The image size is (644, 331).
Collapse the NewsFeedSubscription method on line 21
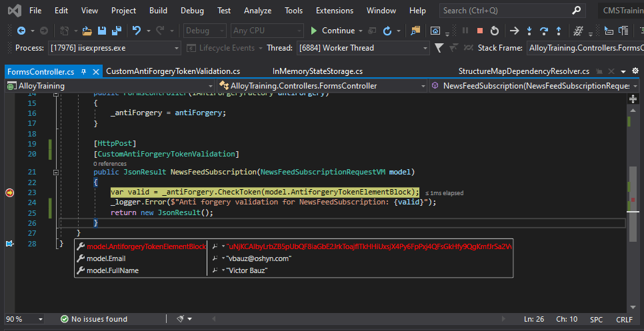coord(56,172)
